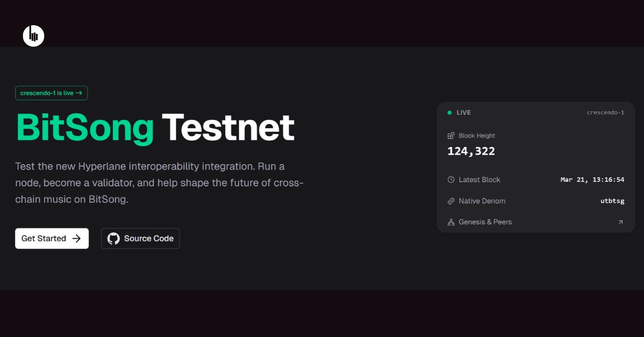Click the BitSong Testnet heading
This screenshot has height=337, width=644.
pos(155,127)
